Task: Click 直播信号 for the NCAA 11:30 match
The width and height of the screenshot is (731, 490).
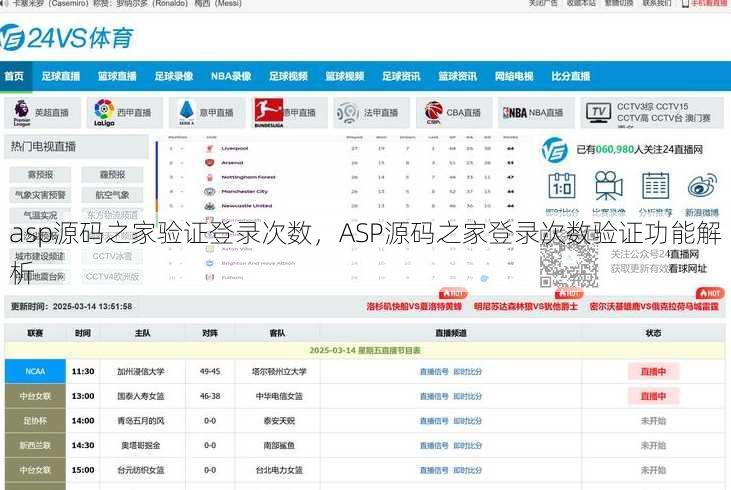Action: [434, 372]
